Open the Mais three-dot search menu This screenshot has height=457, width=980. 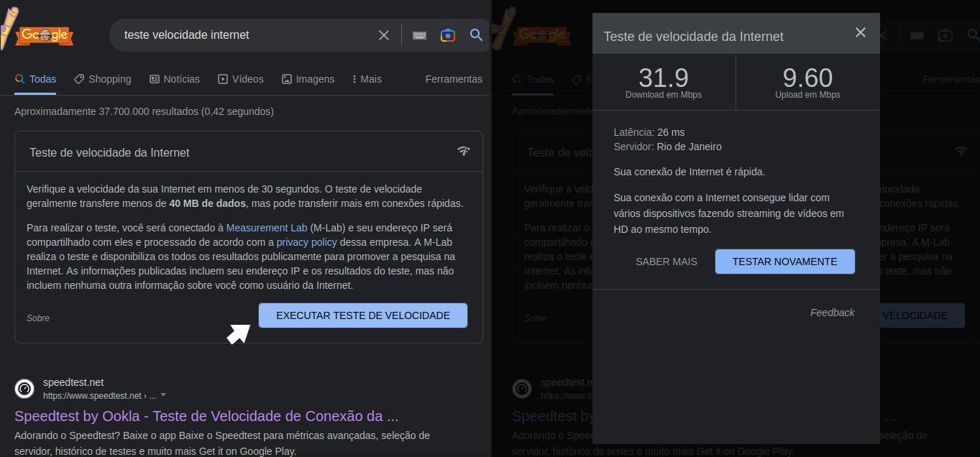coord(367,79)
